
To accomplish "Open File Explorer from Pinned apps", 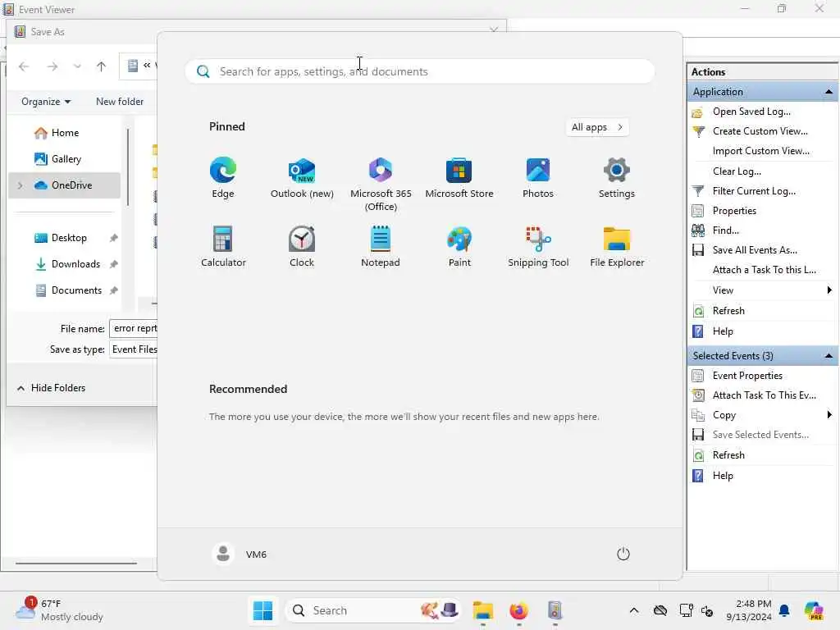I will (x=617, y=246).
